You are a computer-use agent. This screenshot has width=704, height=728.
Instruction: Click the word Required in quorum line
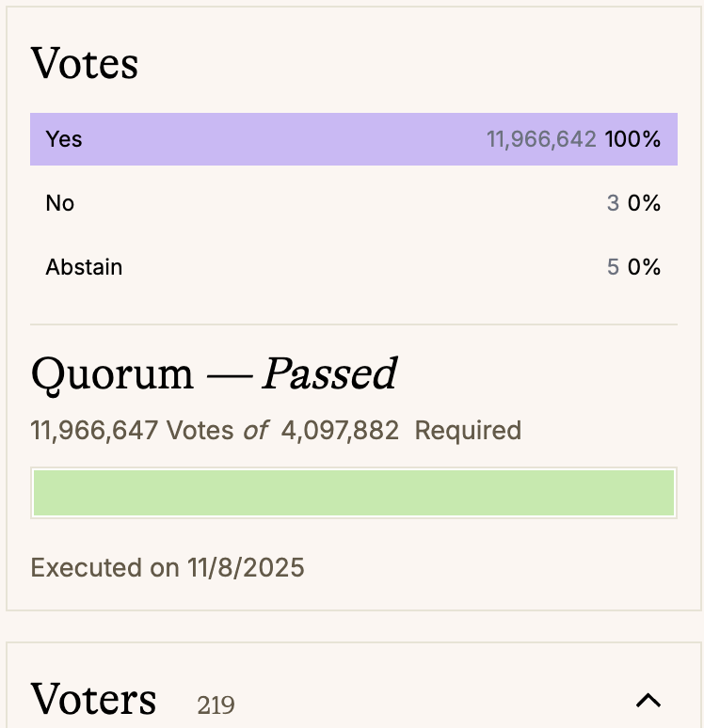coord(468,431)
